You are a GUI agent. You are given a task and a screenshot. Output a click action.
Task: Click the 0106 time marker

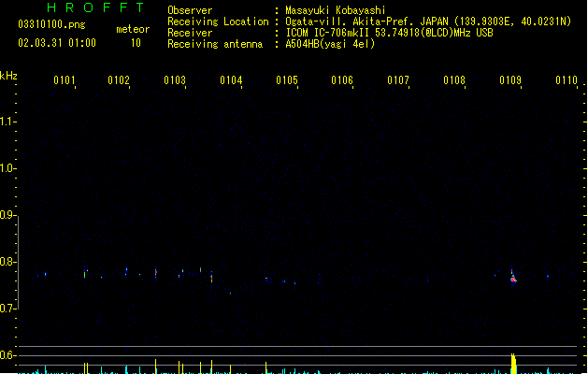coord(342,80)
